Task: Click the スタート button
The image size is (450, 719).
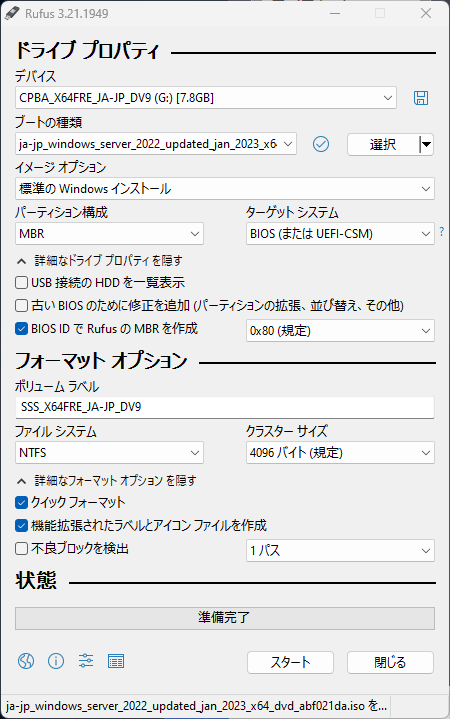Action: [290, 662]
